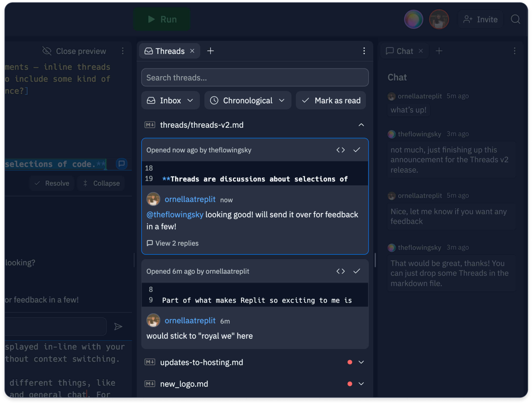The width and height of the screenshot is (532, 404).
Task: Click the Search threads input field
Action: tap(255, 78)
